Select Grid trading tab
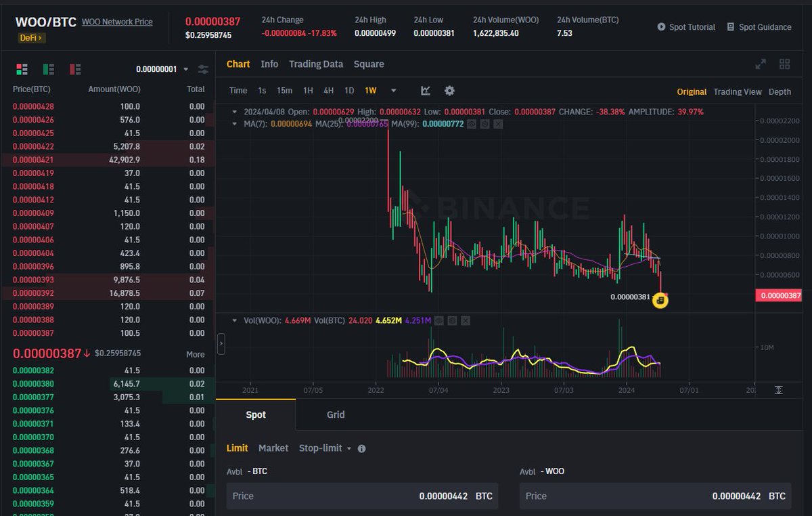 (336, 414)
